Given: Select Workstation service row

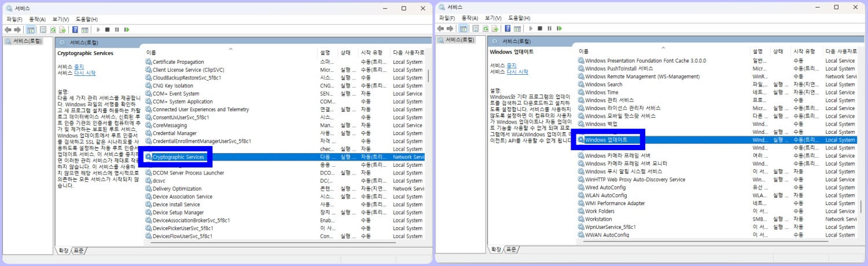Looking at the screenshot, I should click(x=717, y=219).
